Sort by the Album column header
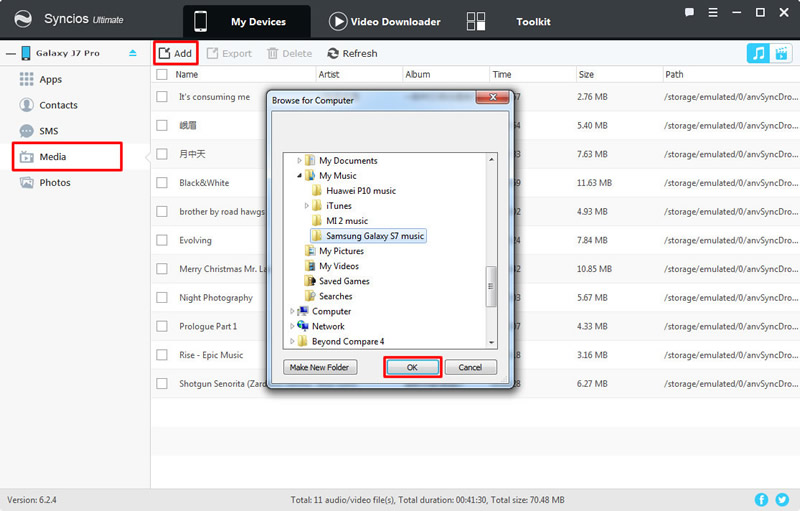Screen dimensions: 800x511 pyautogui.click(x=418, y=74)
